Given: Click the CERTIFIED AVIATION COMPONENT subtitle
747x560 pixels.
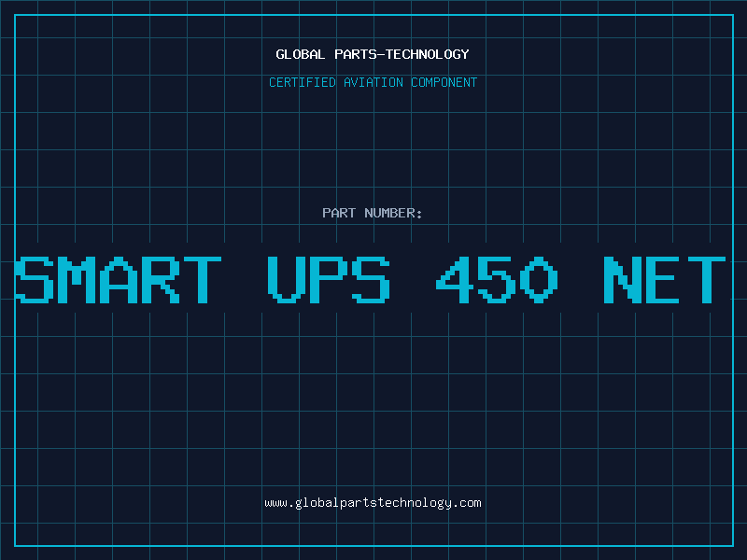Looking at the screenshot, I should coord(373,82).
